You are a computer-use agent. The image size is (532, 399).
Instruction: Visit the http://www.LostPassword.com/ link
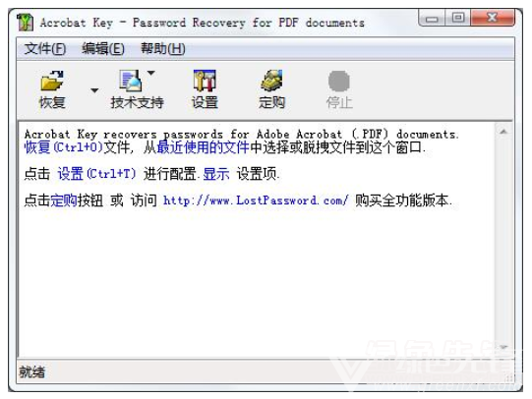pyautogui.click(x=256, y=200)
